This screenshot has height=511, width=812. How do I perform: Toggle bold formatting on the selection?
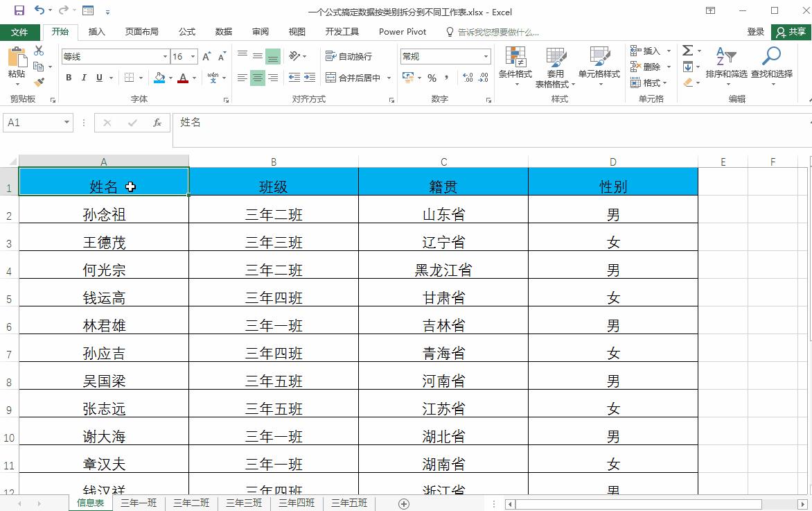coord(68,78)
